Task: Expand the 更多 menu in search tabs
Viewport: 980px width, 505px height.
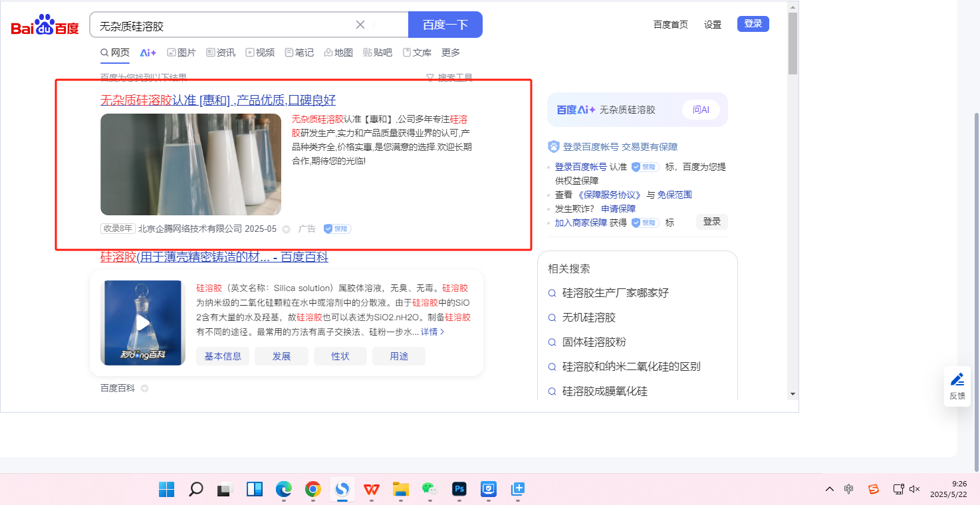Action: pos(450,52)
